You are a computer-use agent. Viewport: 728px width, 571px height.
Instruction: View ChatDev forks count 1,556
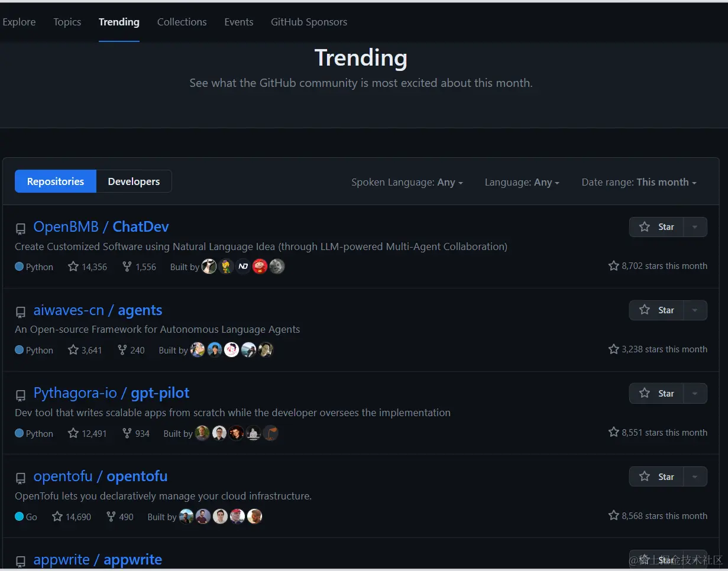click(139, 267)
